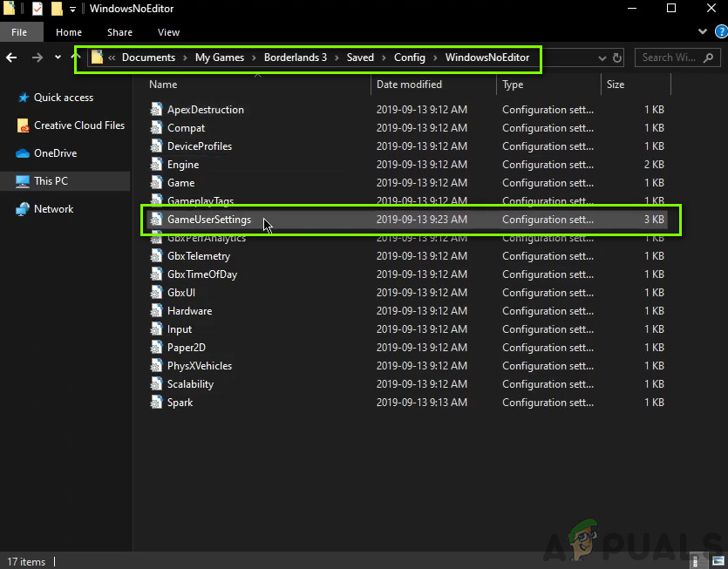The width and height of the screenshot is (728, 569).
Task: Open the Quick Access Toolbar customize dropdown
Action: (73, 9)
